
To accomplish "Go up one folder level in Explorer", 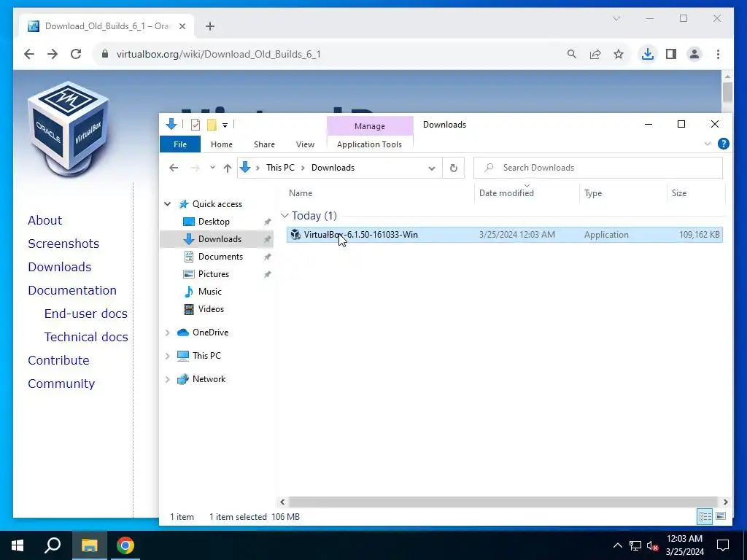I will coord(228,168).
